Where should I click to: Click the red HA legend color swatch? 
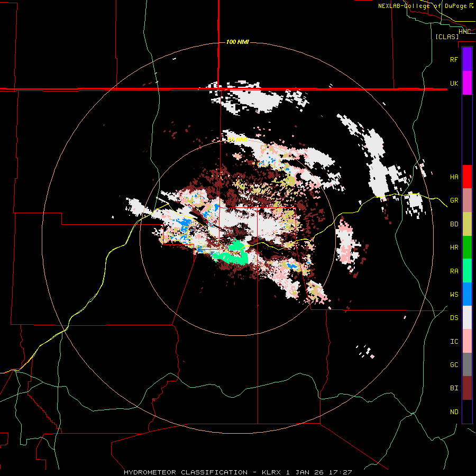[x=467, y=177]
